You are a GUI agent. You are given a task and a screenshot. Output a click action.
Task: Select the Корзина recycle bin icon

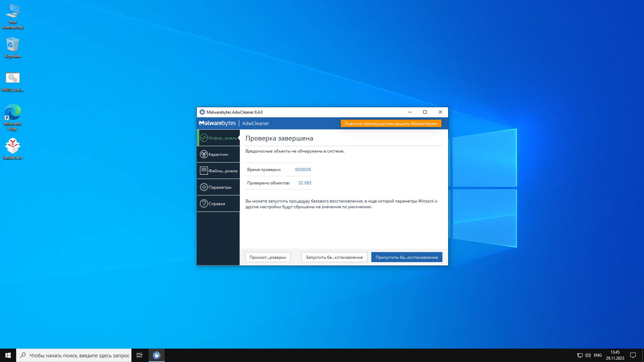click(x=13, y=48)
